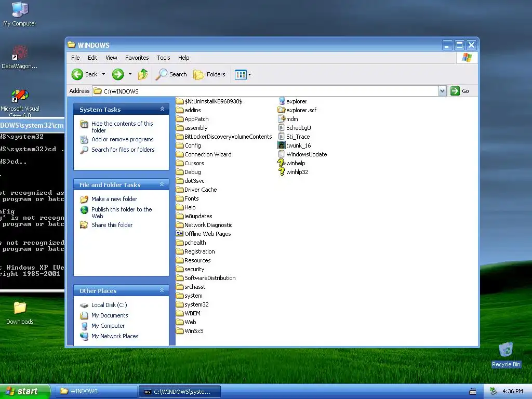The width and height of the screenshot is (532, 399).
Task: Switch to C:\WINDOWS\syste... command prompt taskbar button
Action: point(179,392)
